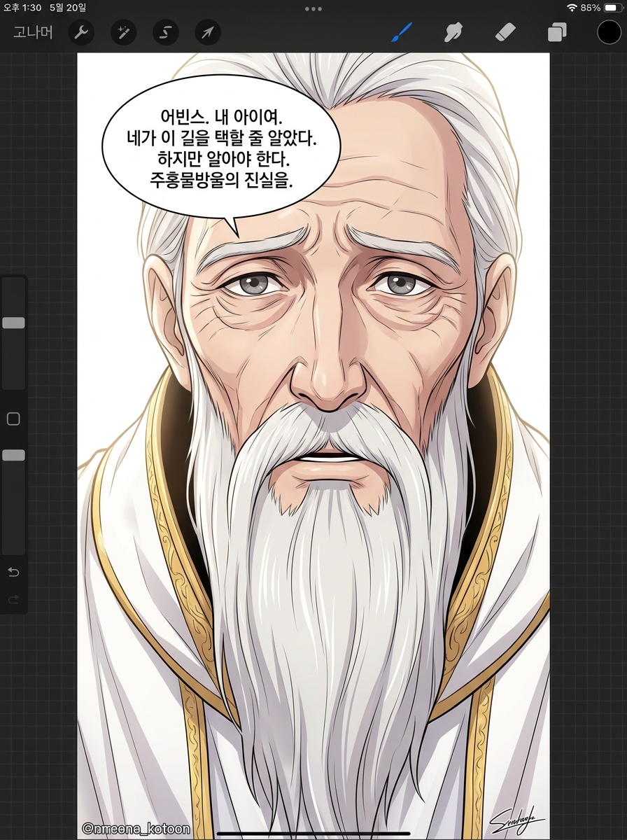Select the Smudge finger tool

pyautogui.click(x=454, y=32)
